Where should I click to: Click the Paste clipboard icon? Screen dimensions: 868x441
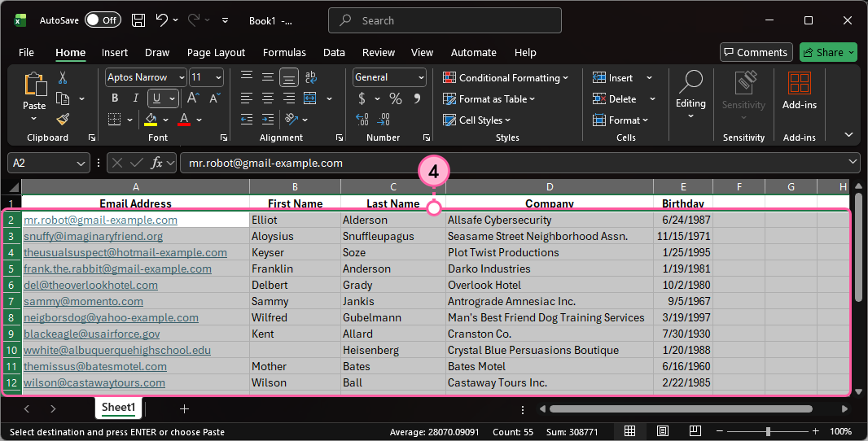click(x=35, y=85)
